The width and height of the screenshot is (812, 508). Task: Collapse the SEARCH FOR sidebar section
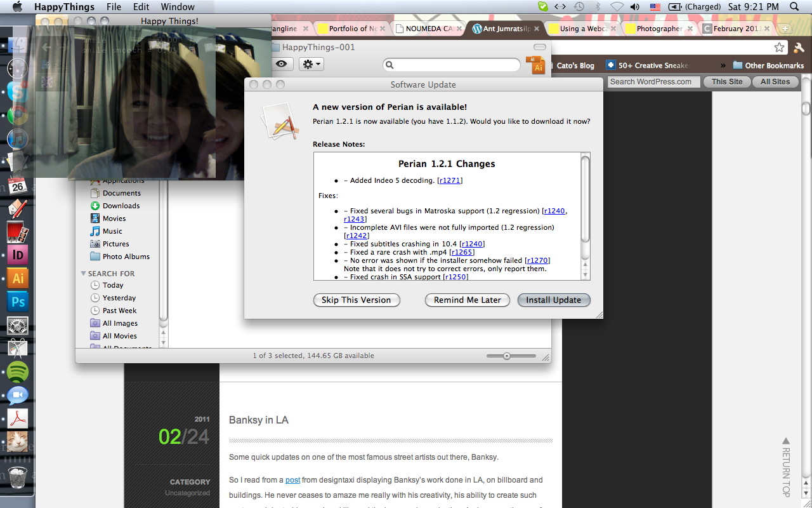coord(83,274)
